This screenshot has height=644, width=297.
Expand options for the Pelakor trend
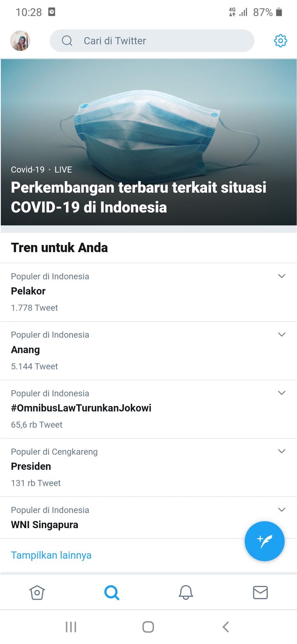point(281,276)
